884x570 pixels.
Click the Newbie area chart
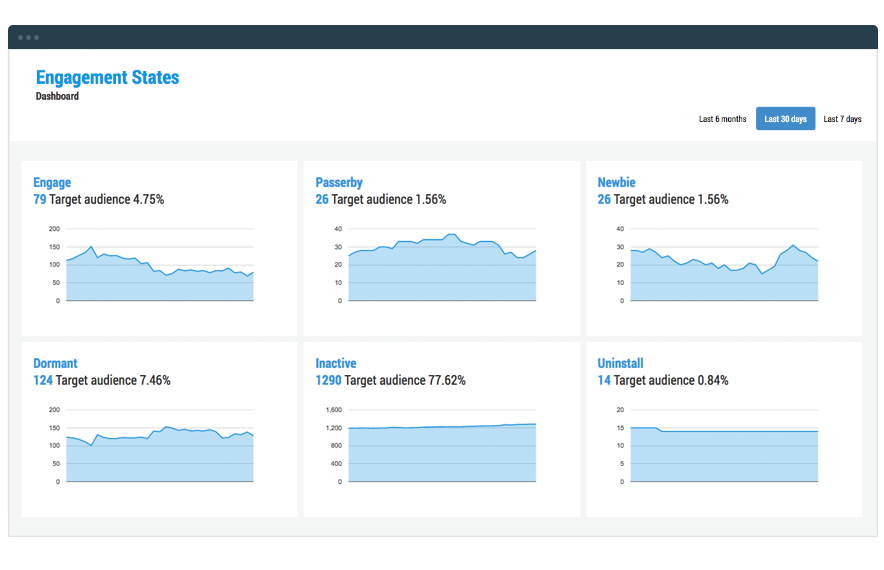[x=724, y=265]
